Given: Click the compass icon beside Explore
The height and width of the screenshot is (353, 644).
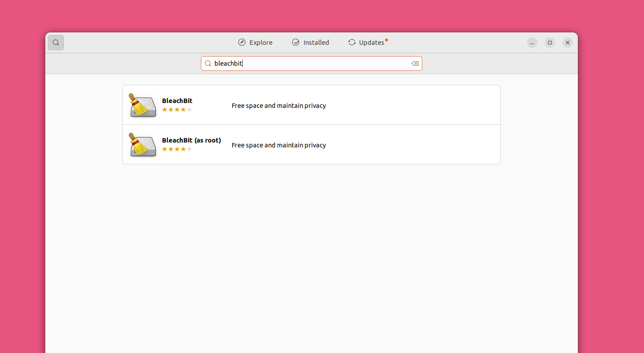Looking at the screenshot, I should tap(242, 43).
